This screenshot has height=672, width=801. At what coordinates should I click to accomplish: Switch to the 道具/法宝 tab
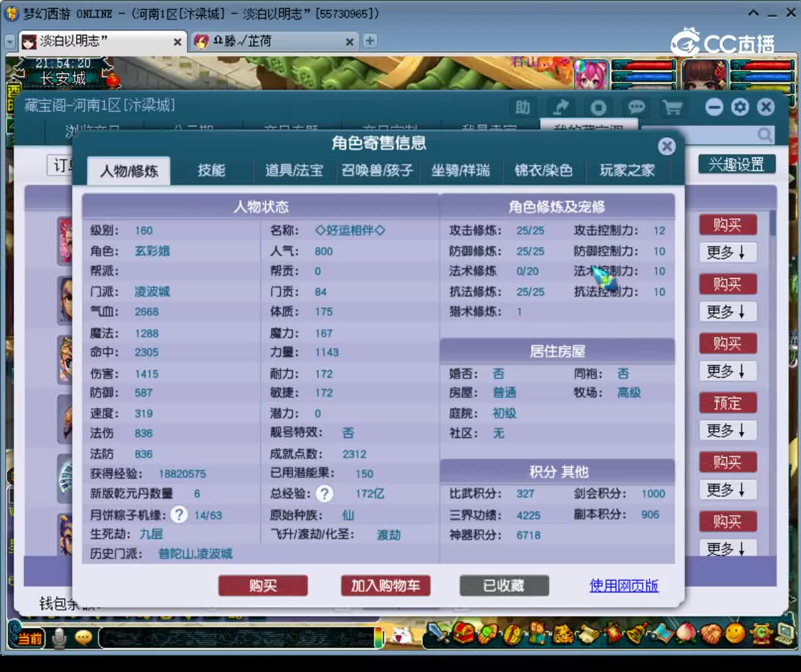point(294,170)
